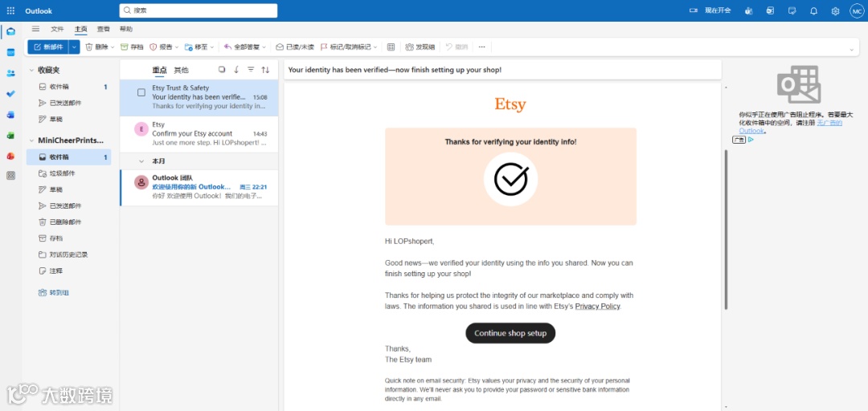
Task: Open 收件箱 under 收藏夹 favorites
Action: tap(68, 87)
